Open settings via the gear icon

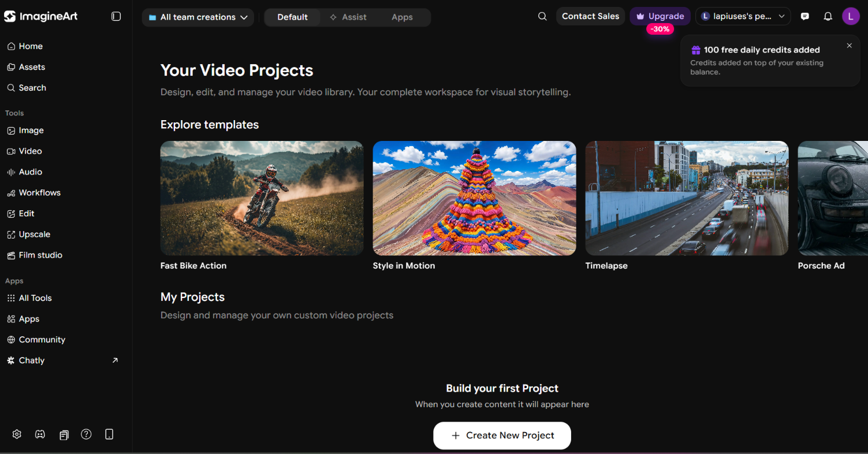point(17,434)
